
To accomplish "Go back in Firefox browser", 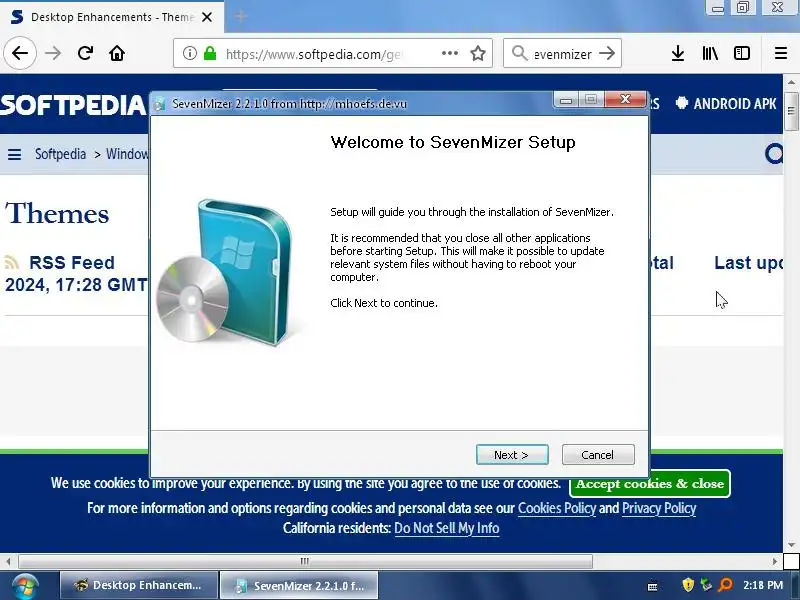I will click(x=20, y=53).
